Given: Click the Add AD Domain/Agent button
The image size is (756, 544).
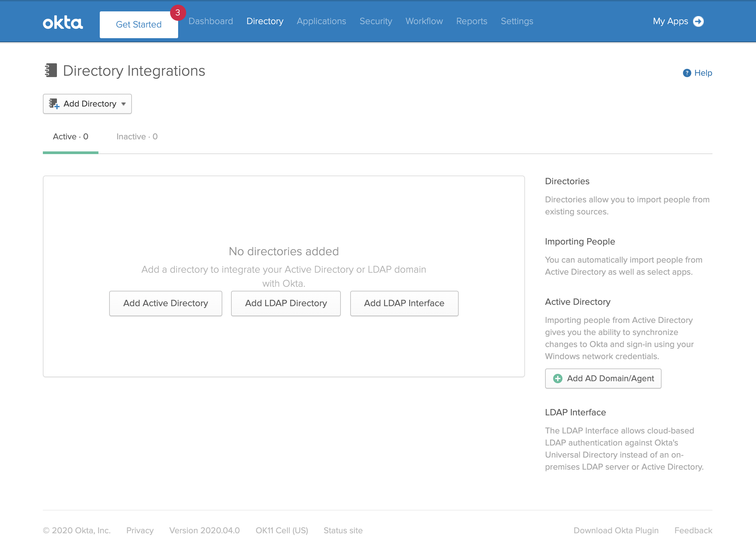Looking at the screenshot, I should tap(603, 379).
